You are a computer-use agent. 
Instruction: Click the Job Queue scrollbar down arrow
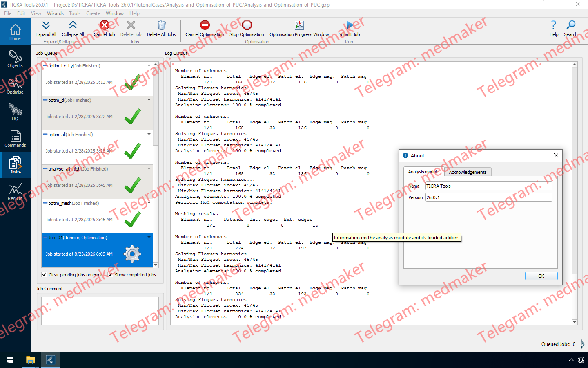coord(156,265)
